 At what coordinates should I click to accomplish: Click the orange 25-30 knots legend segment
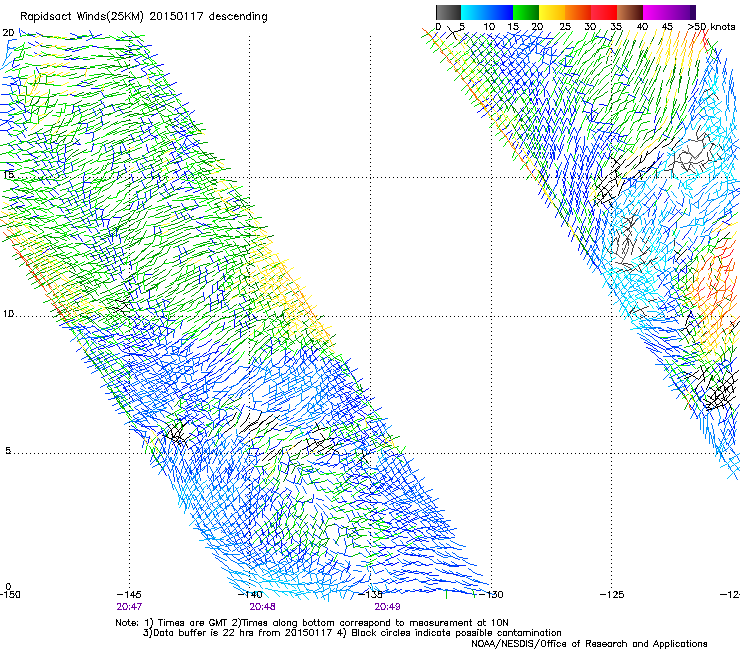(x=578, y=12)
